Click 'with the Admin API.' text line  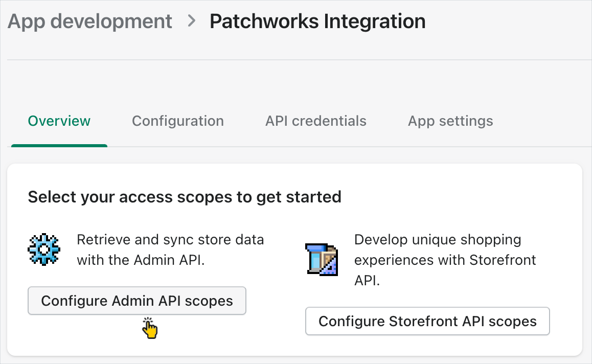coord(141,260)
